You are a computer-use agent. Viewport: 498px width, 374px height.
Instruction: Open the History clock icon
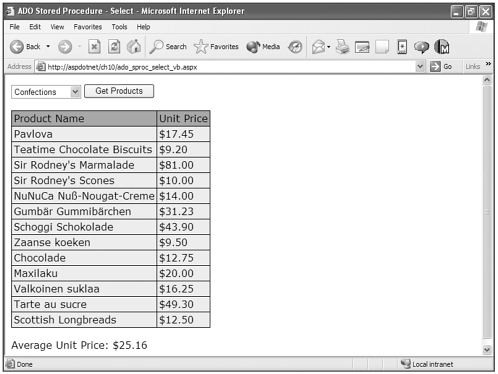coord(295,47)
